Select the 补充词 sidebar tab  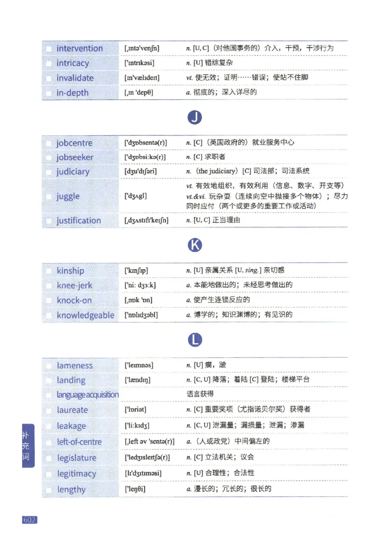[x=26, y=445]
